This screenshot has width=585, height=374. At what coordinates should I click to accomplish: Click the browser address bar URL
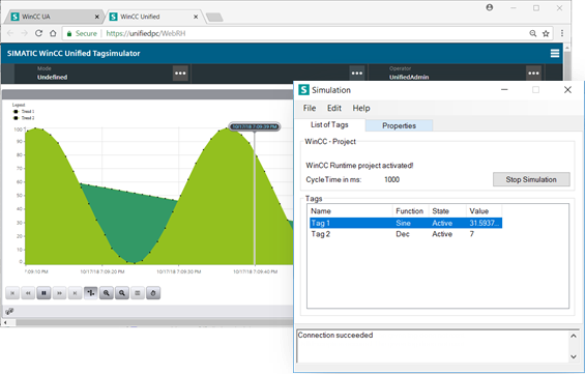(x=146, y=34)
